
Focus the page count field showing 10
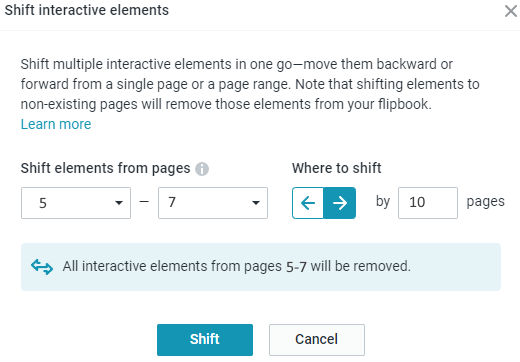tap(428, 203)
